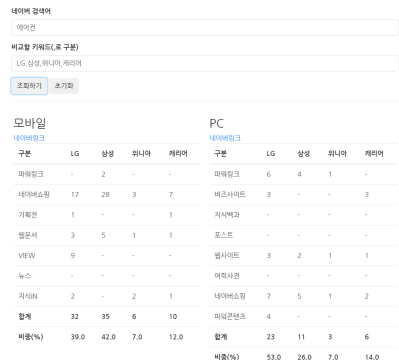Click the PC section heading
The image size is (399, 360).
[x=217, y=124]
